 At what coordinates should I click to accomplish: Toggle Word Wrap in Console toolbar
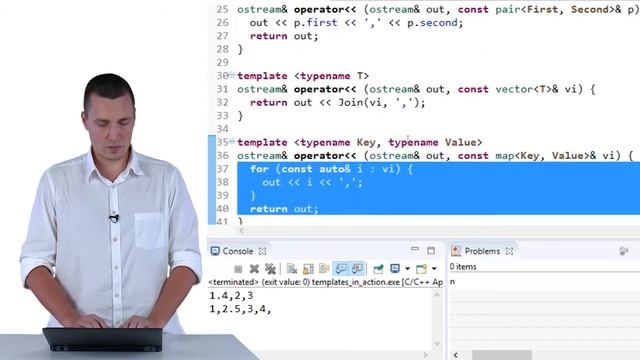(x=324, y=269)
